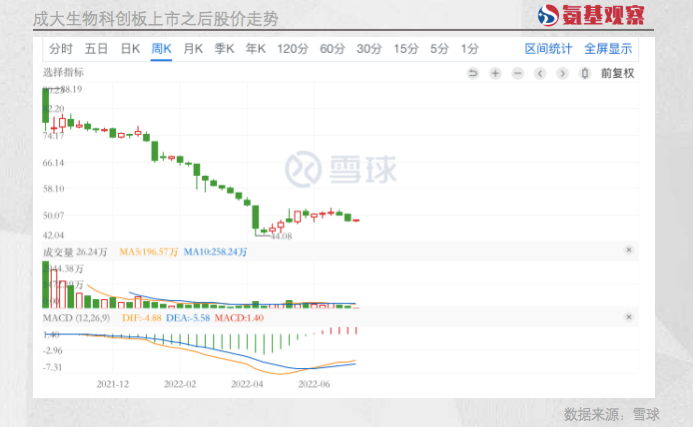Click the 区间统计 link
693x427 pixels.
[x=548, y=48]
